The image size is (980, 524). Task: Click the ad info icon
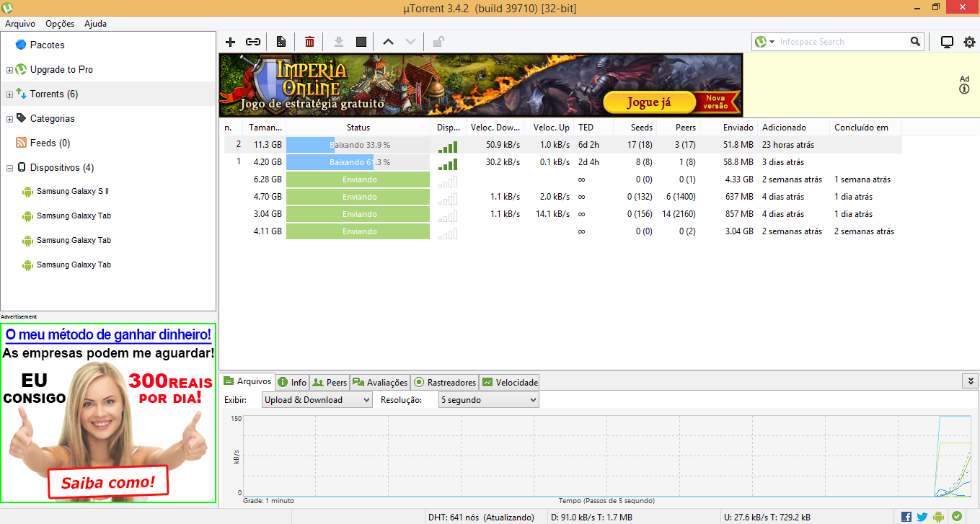tap(964, 89)
